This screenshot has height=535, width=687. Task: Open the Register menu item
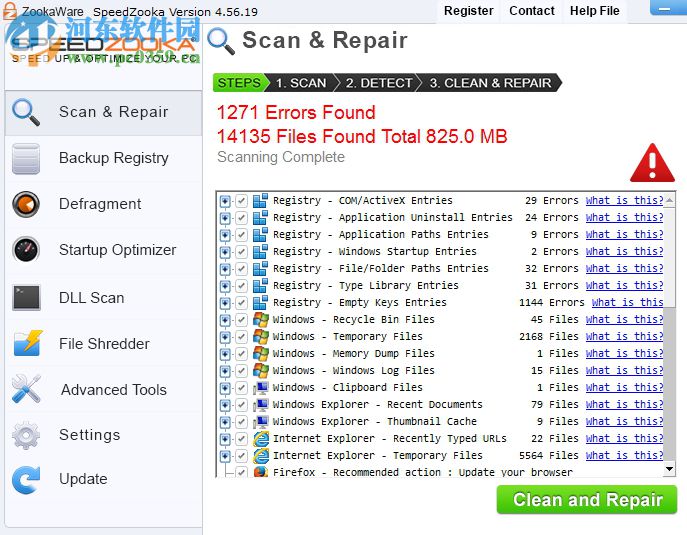(468, 11)
